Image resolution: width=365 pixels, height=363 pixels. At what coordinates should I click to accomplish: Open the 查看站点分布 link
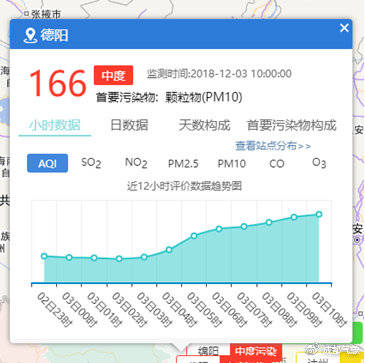(273, 146)
